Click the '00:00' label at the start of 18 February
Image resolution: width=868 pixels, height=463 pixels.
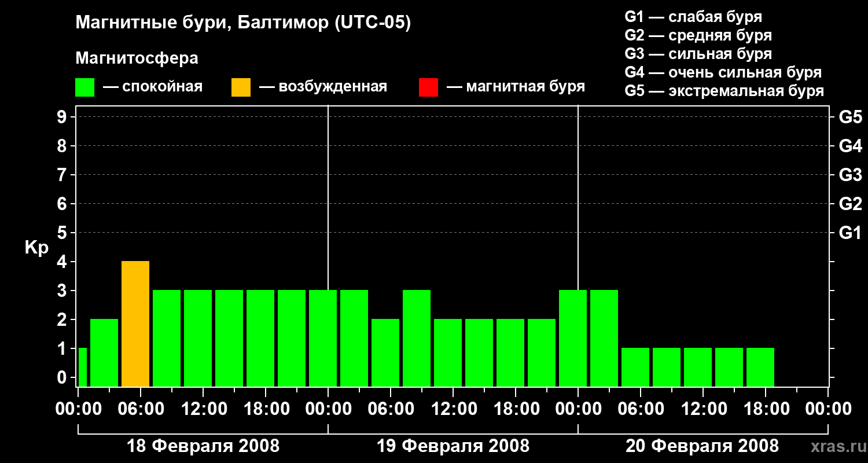pos(78,409)
